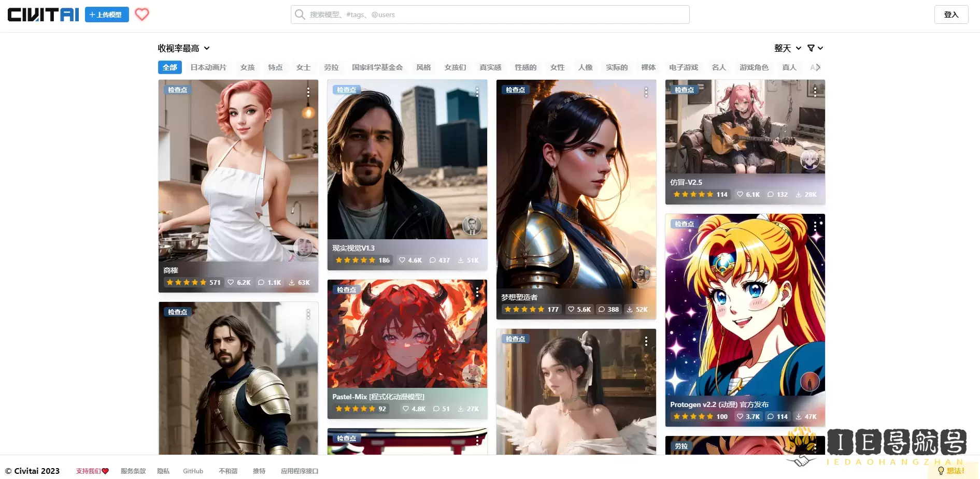Click the CIVITAI logo
This screenshot has height=479, width=980.
click(44, 14)
